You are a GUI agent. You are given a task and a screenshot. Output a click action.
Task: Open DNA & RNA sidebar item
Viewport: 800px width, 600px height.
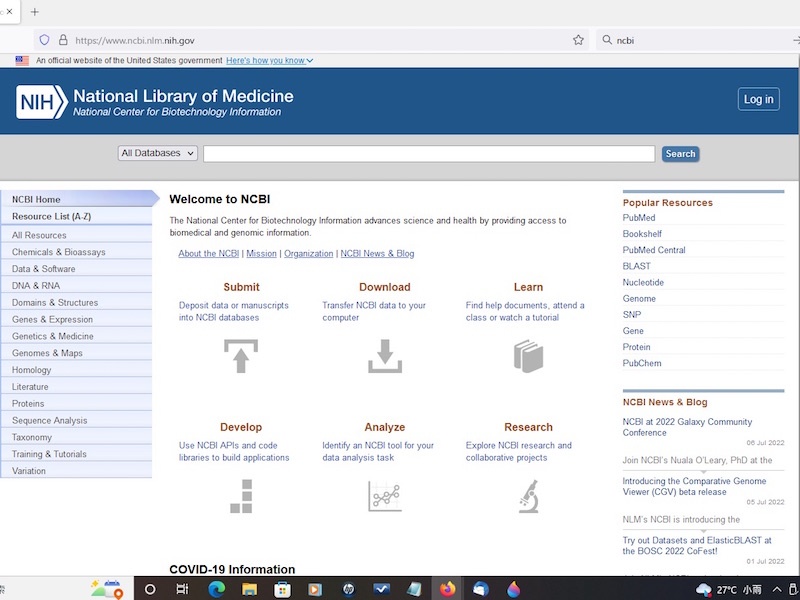(x=77, y=285)
